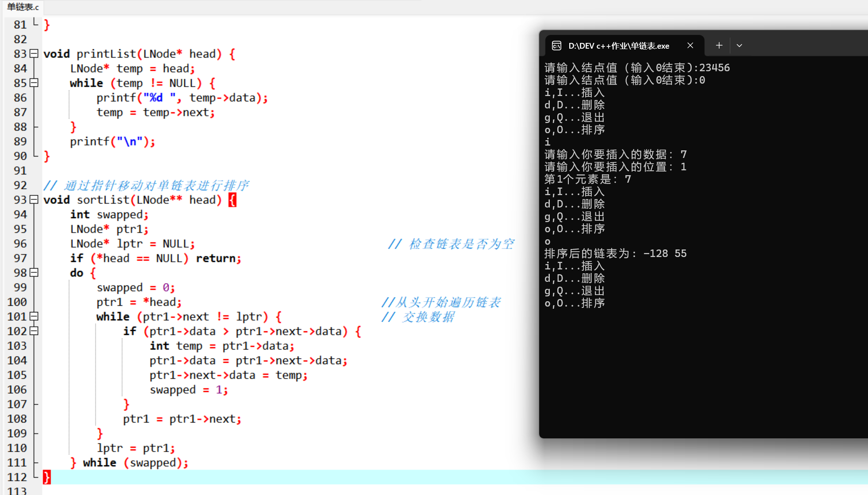Collapse the while loop fold at line 85
Image resolution: width=868 pixels, height=495 pixels.
click(34, 83)
